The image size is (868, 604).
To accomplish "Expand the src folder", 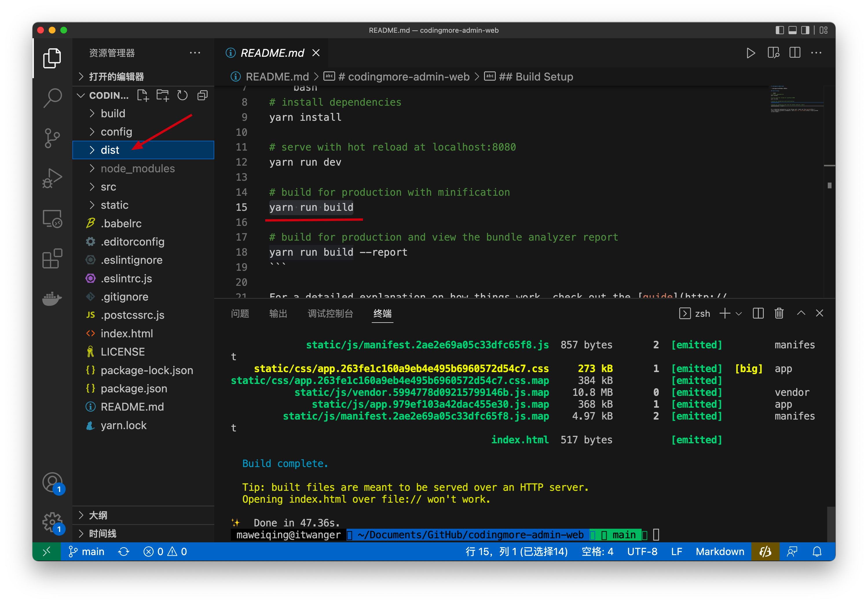I will pos(144,187).
